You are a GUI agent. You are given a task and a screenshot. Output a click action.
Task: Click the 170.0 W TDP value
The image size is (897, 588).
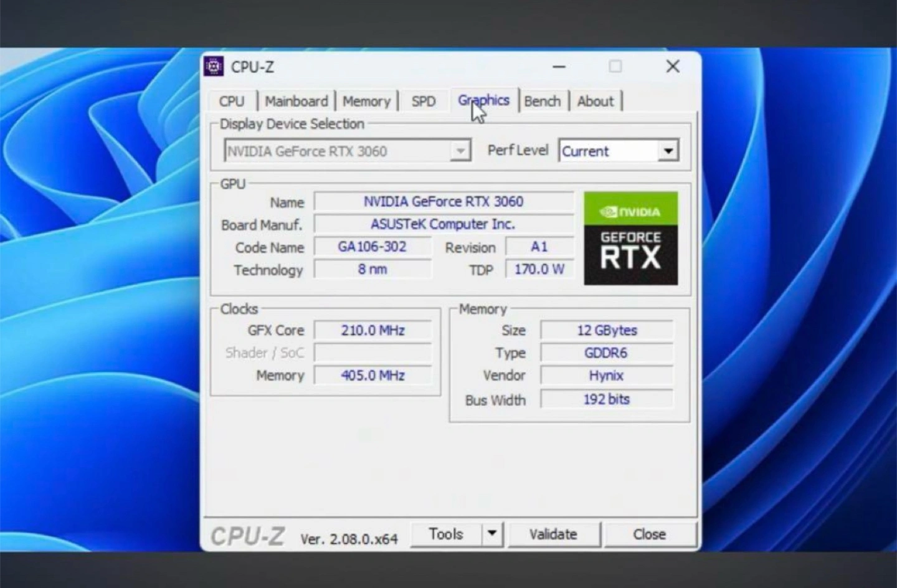click(x=539, y=269)
